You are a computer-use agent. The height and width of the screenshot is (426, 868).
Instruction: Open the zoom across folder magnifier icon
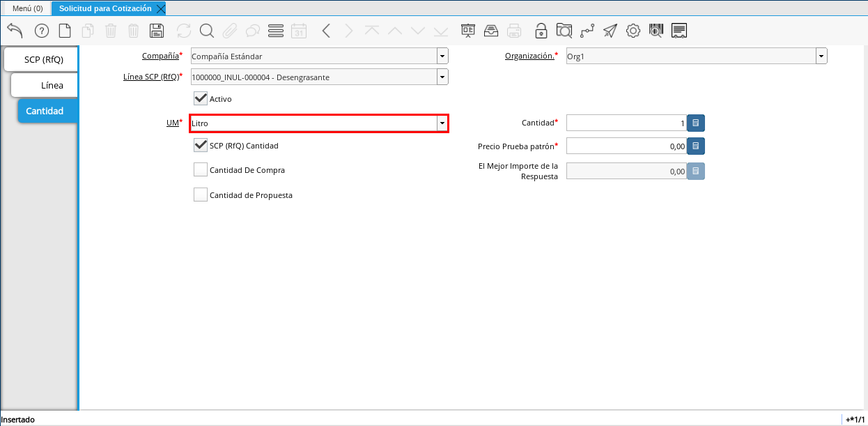(x=564, y=31)
